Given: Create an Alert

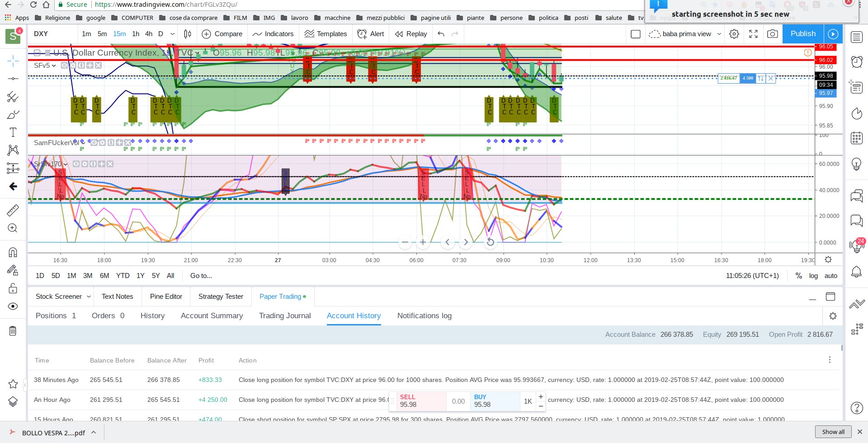Looking at the screenshot, I should coord(371,34).
